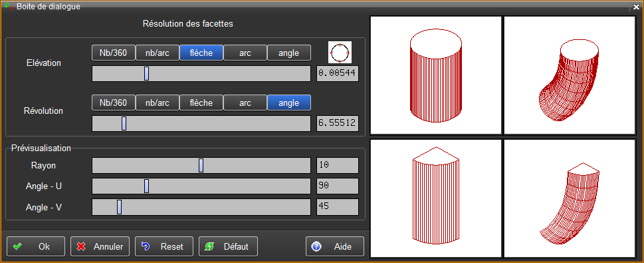The width and height of the screenshot is (644, 263).
Task: Click the Elévation value field 0.00544
Action: click(338, 74)
